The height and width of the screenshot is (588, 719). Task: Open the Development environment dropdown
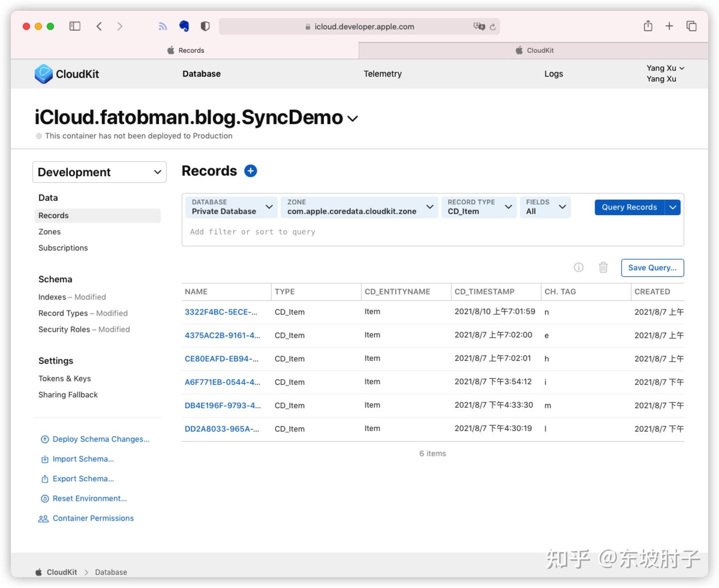(99, 172)
